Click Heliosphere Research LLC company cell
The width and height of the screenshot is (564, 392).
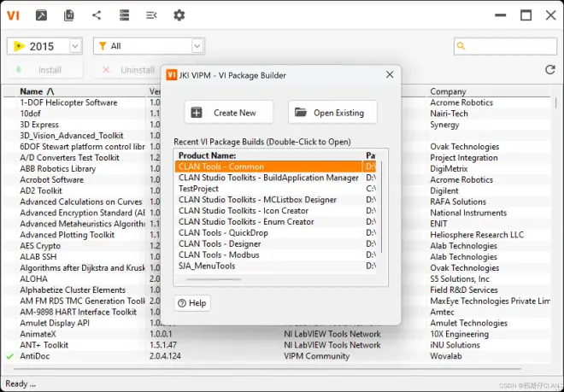477,235
